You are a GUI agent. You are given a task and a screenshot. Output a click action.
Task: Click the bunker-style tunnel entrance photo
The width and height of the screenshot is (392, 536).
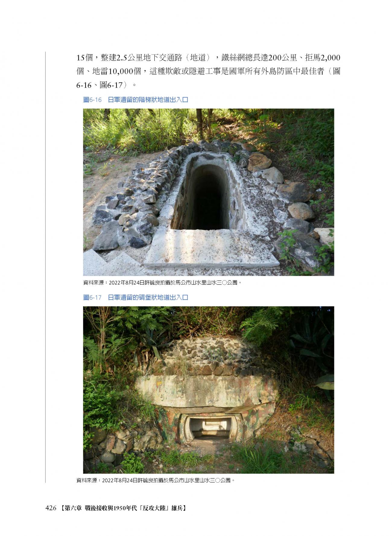click(208, 389)
